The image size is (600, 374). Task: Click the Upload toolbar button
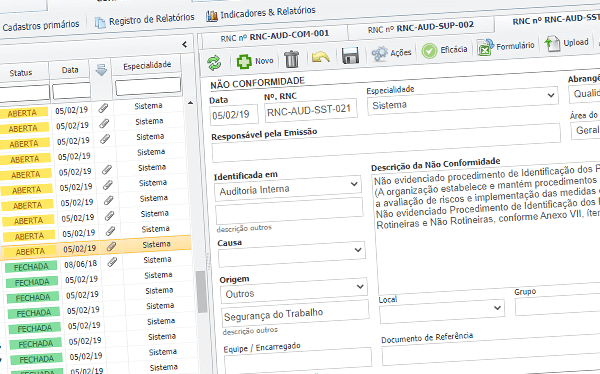coord(567,43)
